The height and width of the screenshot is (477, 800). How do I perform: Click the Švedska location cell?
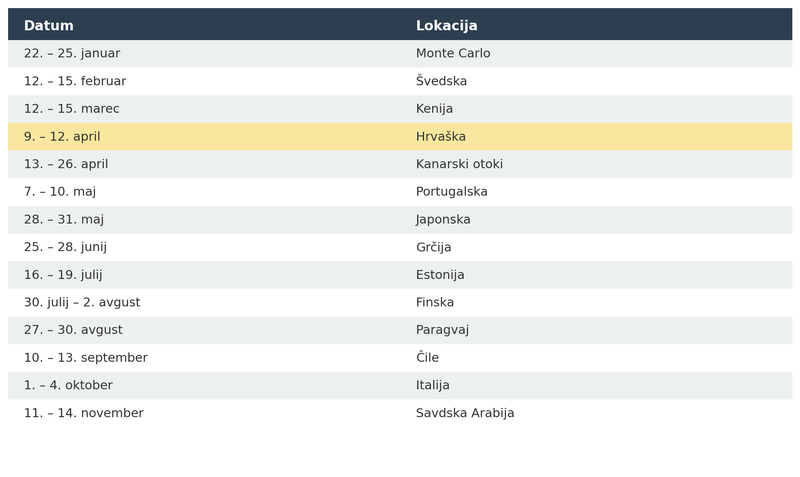[596, 81]
